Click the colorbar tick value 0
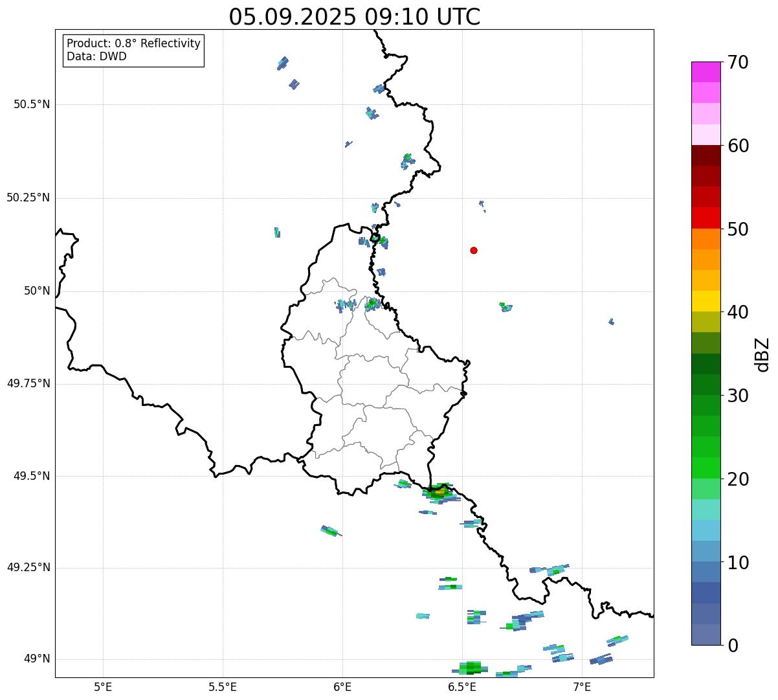Viewport: 778px width, 700px height. [x=732, y=646]
